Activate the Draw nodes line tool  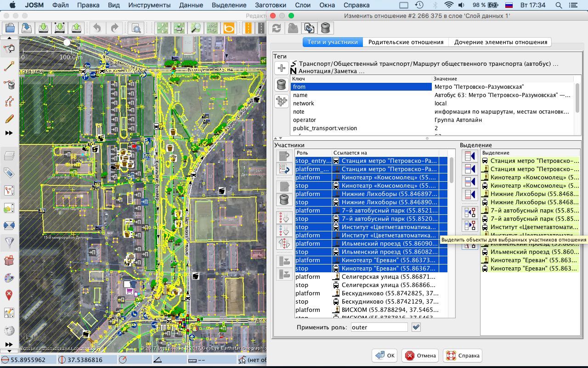pyautogui.click(x=9, y=67)
